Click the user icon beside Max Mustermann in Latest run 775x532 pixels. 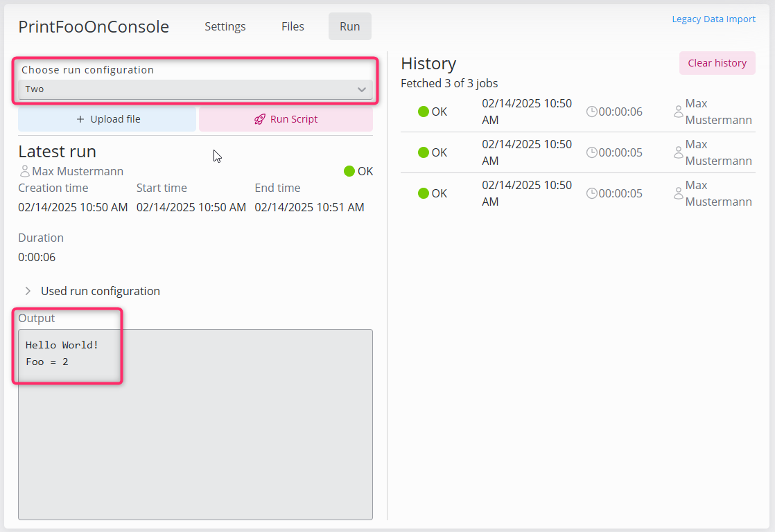(x=25, y=171)
